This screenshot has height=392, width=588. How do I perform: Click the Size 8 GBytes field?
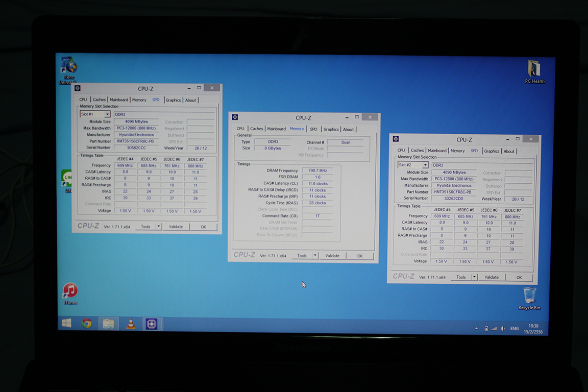pos(273,148)
